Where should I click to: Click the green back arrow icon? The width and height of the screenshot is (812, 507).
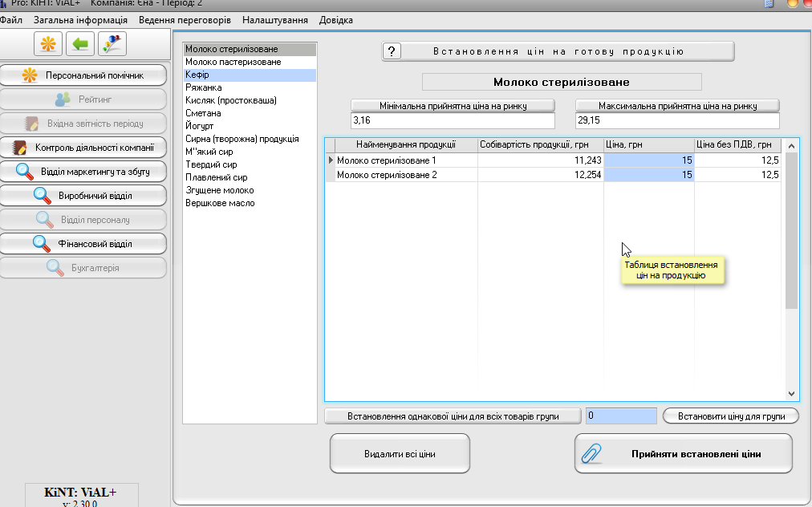pyautogui.click(x=79, y=44)
